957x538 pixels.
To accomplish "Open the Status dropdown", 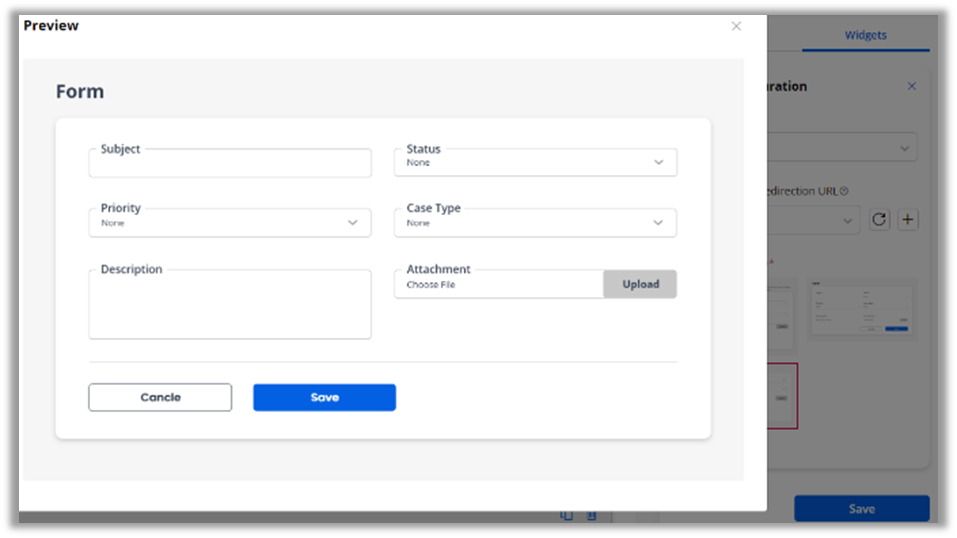I will (x=535, y=162).
